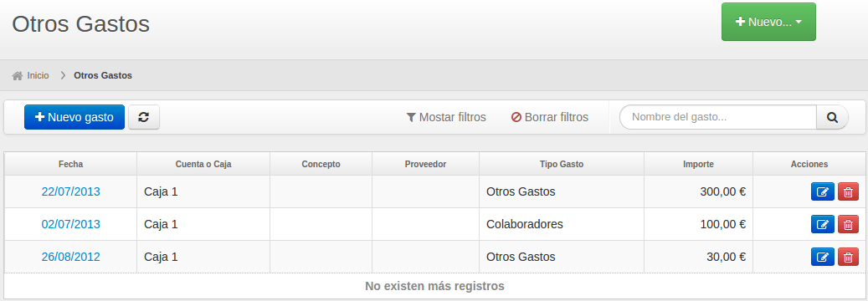Click the home icon in breadcrumb
This screenshot has height=301, width=868.
(x=18, y=75)
